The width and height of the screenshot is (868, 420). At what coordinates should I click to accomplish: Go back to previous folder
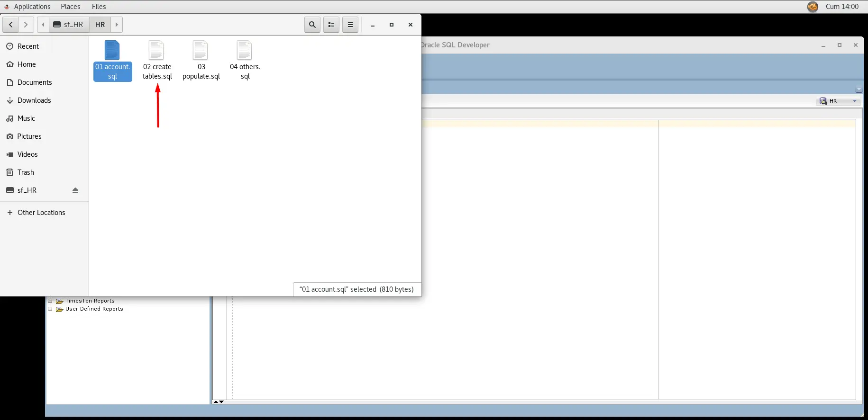pyautogui.click(x=10, y=25)
